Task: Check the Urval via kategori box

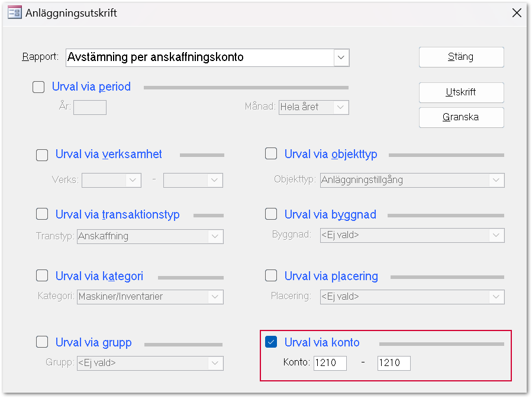Action: click(42, 276)
